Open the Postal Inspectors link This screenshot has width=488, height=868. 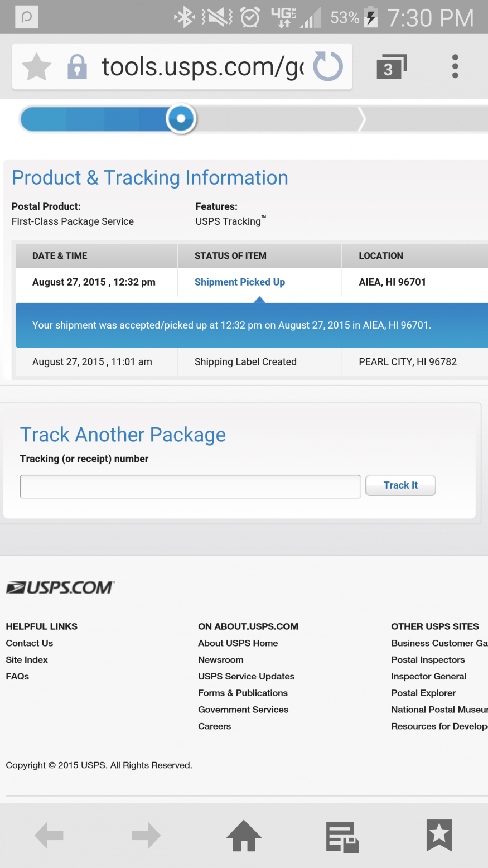tap(428, 660)
